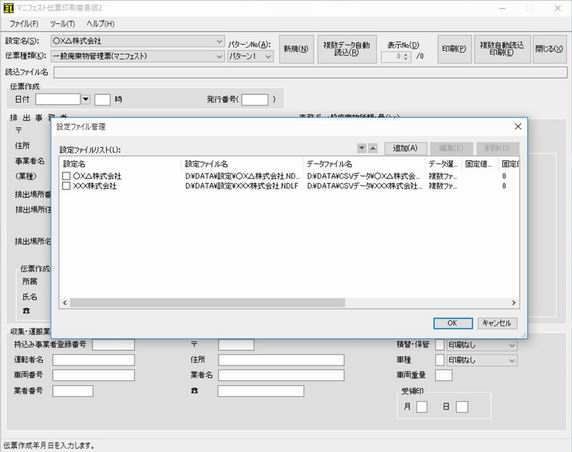Screen dimensions: 572x452
Task: Open the 伝票種類 dropdown
Action: tap(219, 57)
